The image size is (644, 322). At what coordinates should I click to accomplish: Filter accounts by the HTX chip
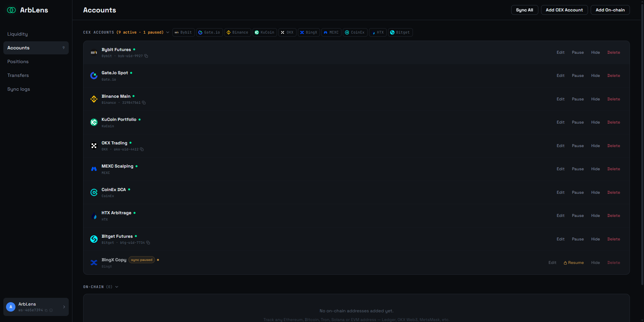(x=378, y=33)
